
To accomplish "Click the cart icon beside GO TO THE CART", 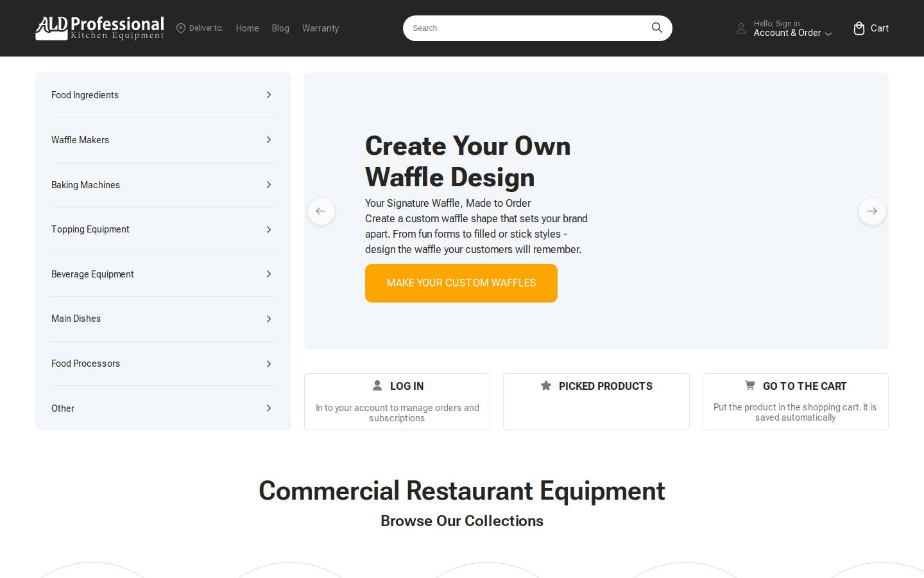I will pyautogui.click(x=749, y=385).
